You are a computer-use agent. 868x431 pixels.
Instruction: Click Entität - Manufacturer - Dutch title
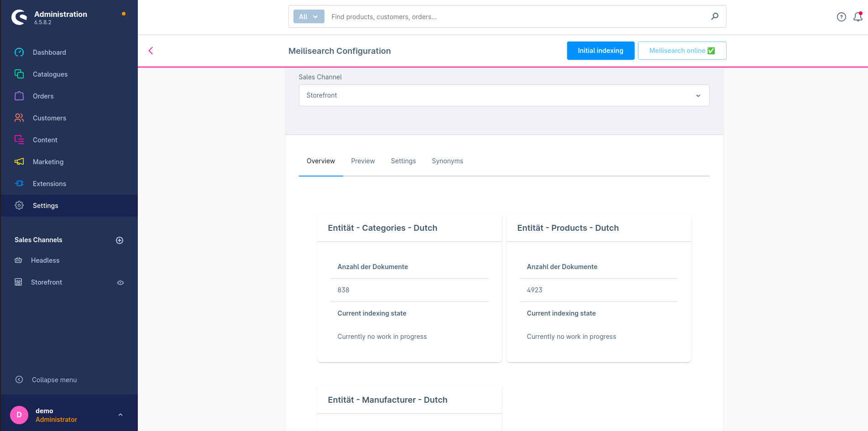[x=387, y=400]
